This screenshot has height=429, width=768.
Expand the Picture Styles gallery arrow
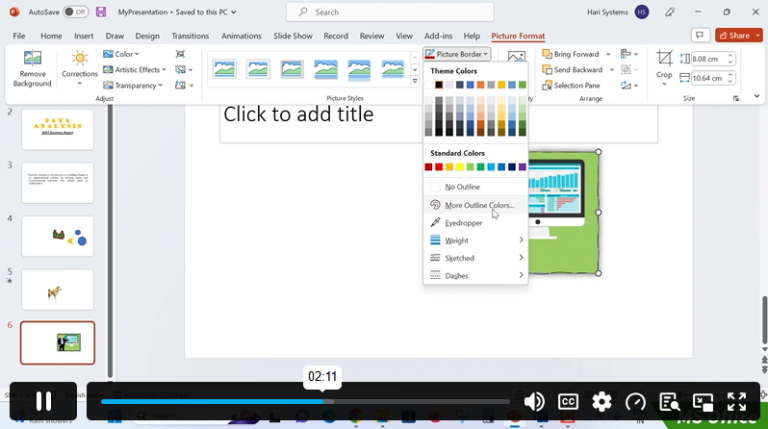point(415,81)
